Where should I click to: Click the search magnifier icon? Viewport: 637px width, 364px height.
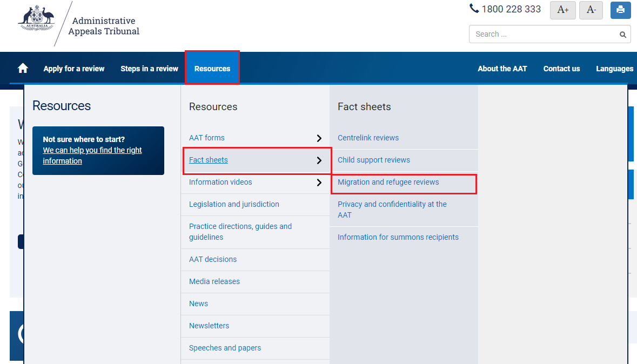(x=622, y=35)
